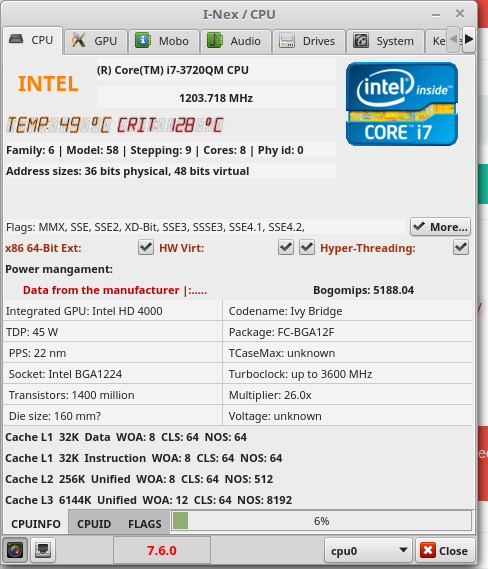Click the Voltage: unknown cell
The width and height of the screenshot is (488, 569).
tap(348, 416)
